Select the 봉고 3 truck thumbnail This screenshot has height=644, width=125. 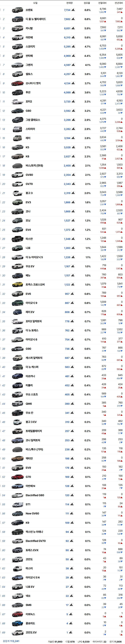(18, 193)
